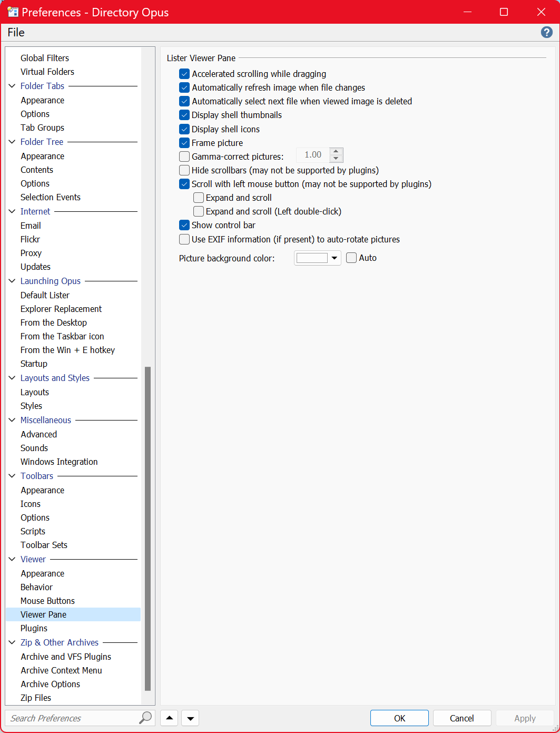Toggle Hide scrollbars checkbox

(x=184, y=170)
